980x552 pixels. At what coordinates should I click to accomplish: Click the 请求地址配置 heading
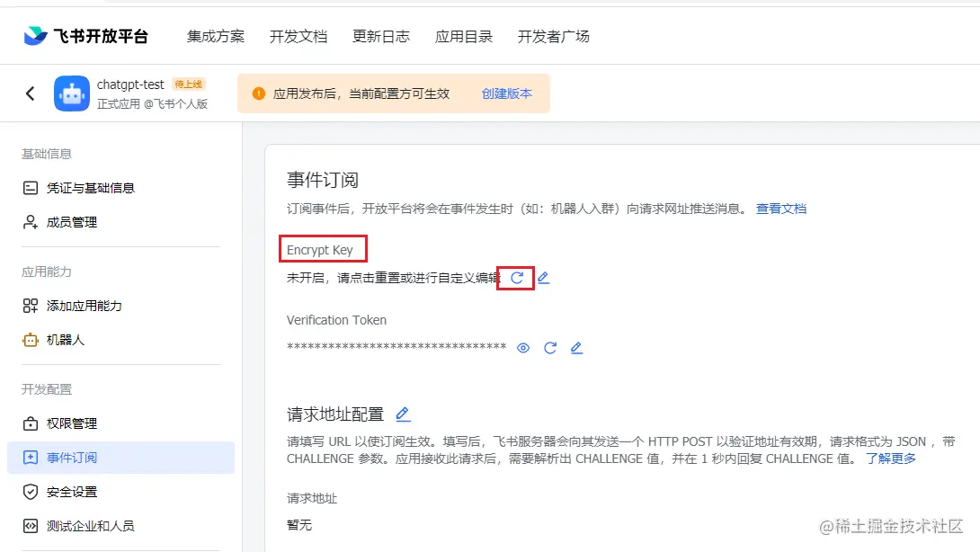tap(335, 414)
